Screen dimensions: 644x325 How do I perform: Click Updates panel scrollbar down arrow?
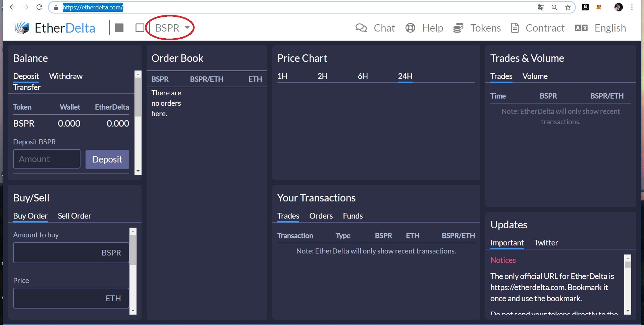628,311
